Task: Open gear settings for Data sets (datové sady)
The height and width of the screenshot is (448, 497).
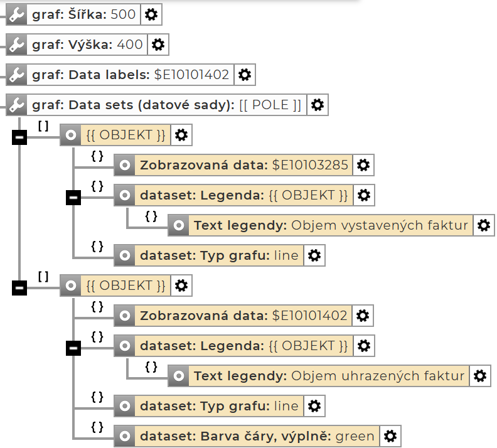Action: coord(318,105)
